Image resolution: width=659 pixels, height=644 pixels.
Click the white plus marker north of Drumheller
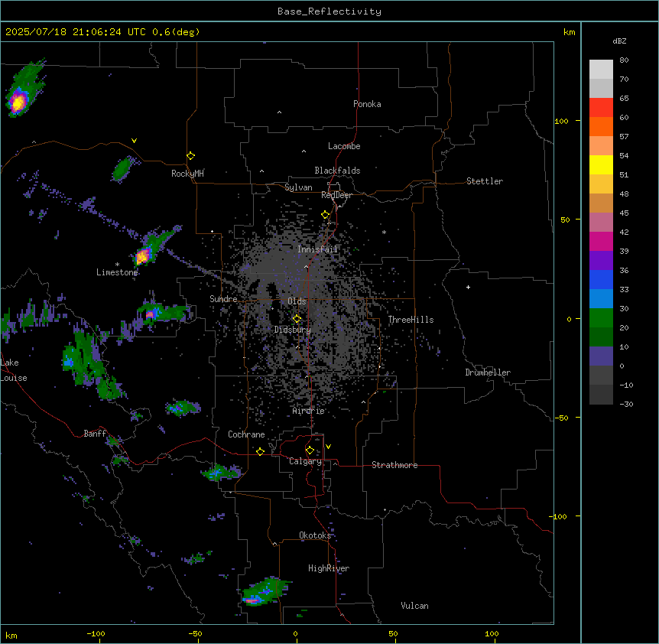click(468, 287)
